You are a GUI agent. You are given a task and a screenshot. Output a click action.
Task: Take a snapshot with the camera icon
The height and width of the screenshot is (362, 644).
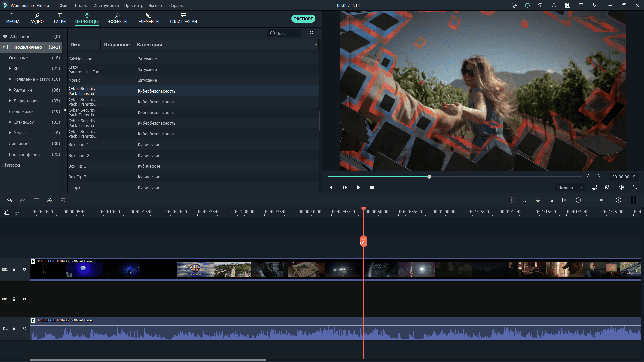(x=608, y=187)
